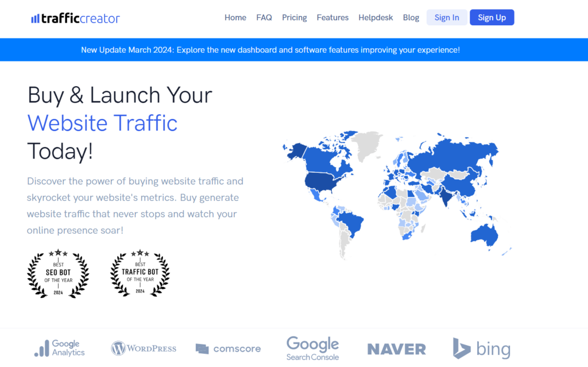The width and height of the screenshot is (588, 367).
Task: Select the Features nav item
Action: 332,17
